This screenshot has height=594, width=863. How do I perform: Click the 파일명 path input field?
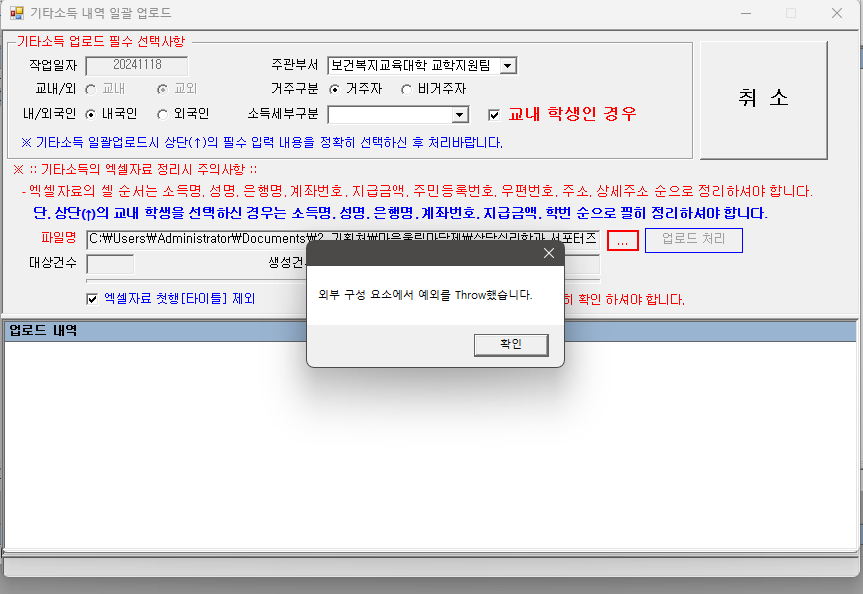(x=343, y=239)
